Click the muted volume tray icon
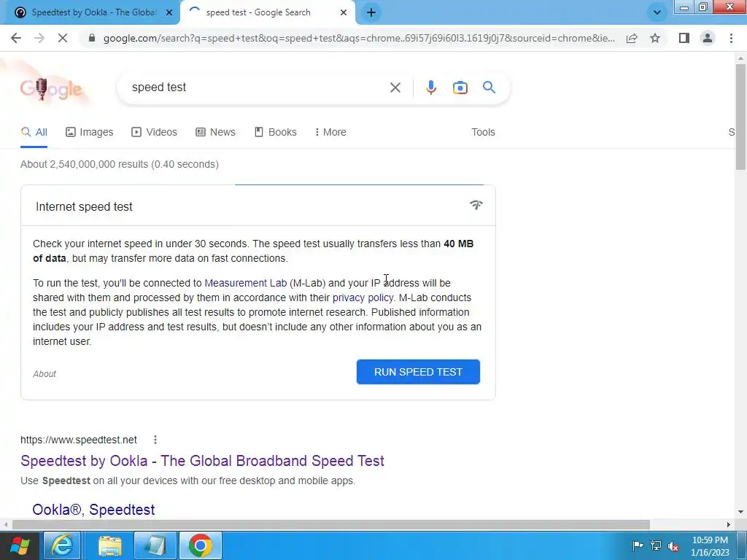747x560 pixels. click(x=673, y=545)
